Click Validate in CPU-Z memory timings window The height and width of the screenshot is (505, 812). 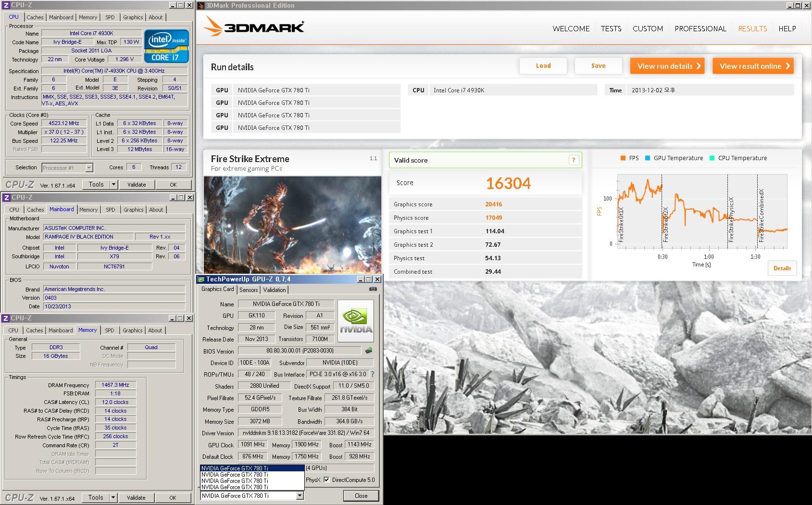[136, 497]
